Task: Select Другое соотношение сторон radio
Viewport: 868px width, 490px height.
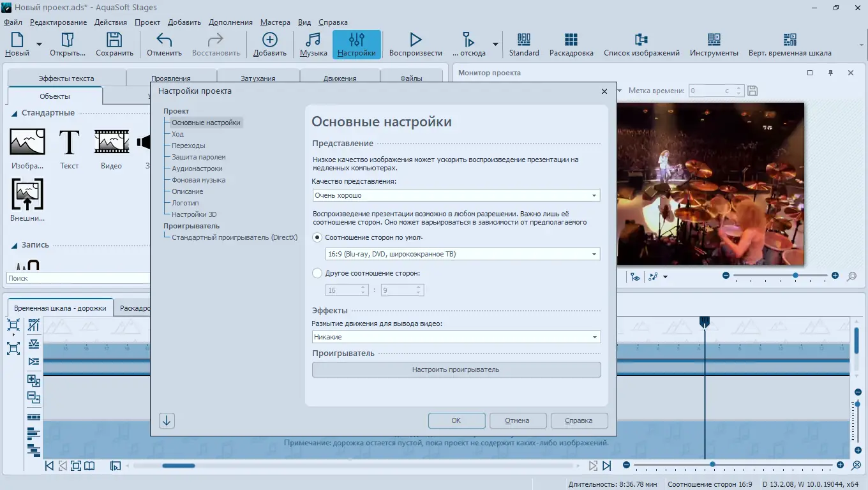Action: (318, 273)
